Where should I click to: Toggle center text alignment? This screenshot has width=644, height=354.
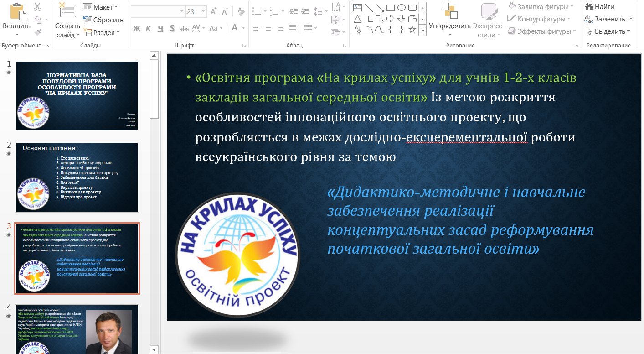pos(268,28)
